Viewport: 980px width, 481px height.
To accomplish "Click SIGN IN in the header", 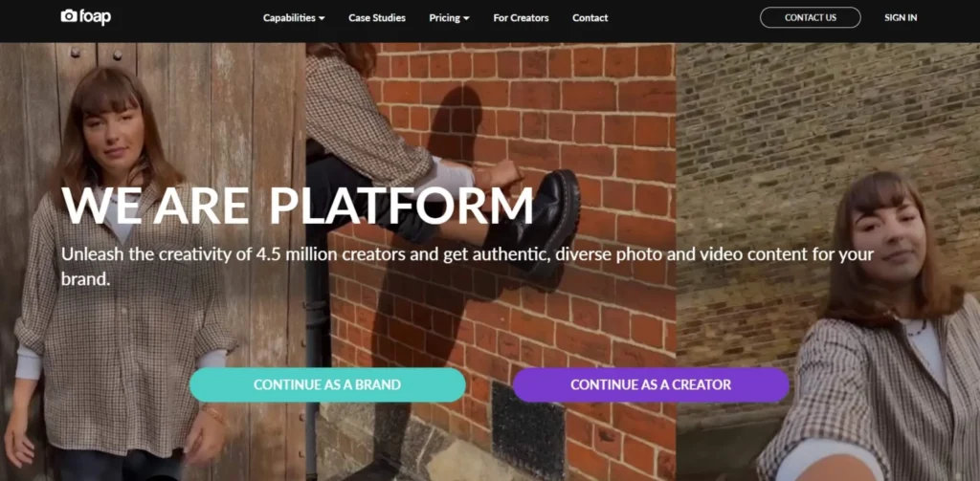I will point(901,18).
